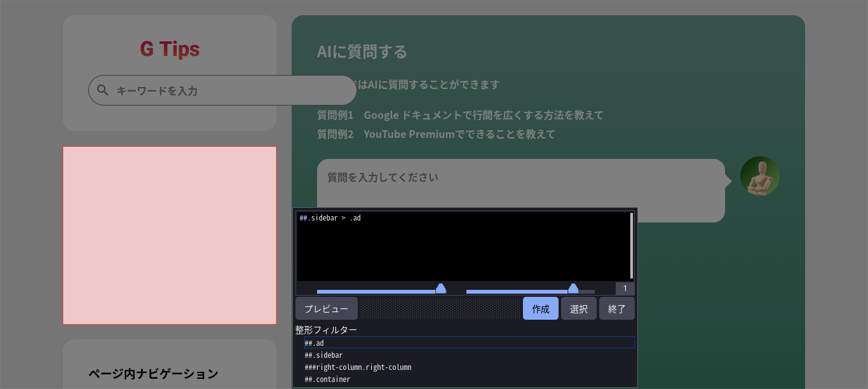Click 質問例1 Google ドキュメント example text

[460, 115]
